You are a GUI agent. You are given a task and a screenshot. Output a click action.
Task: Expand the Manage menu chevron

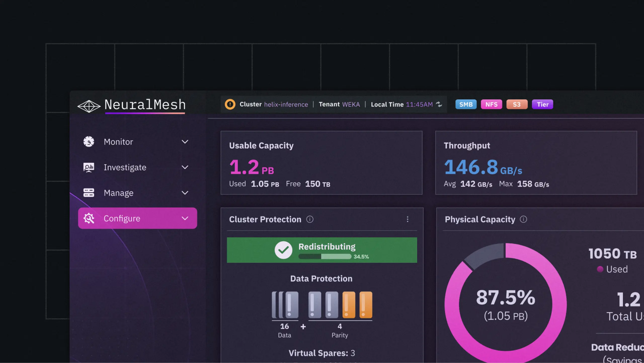[x=185, y=193]
